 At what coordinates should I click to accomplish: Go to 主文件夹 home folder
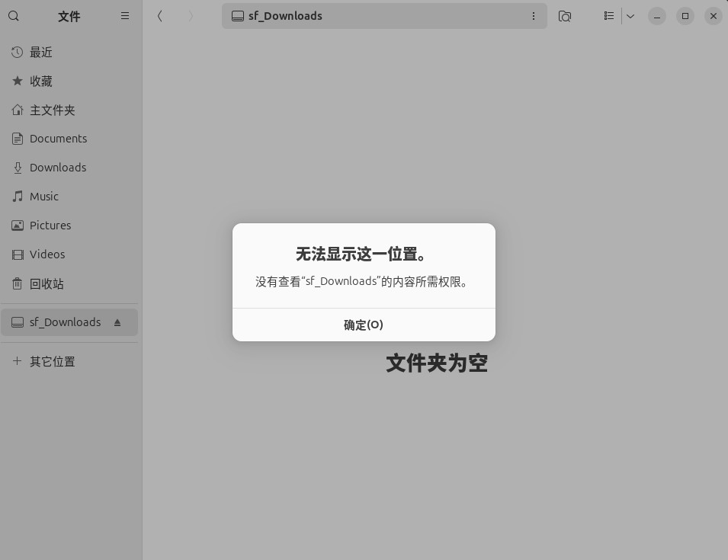[69, 110]
